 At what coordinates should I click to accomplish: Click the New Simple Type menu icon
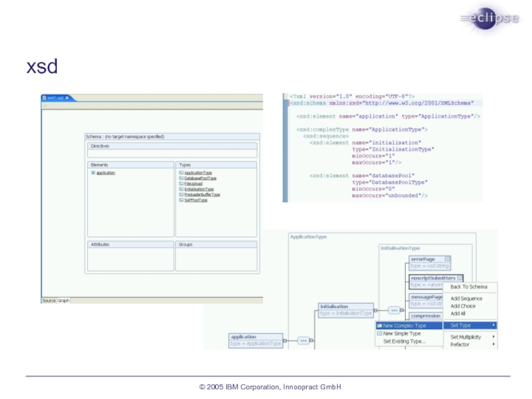click(x=379, y=334)
